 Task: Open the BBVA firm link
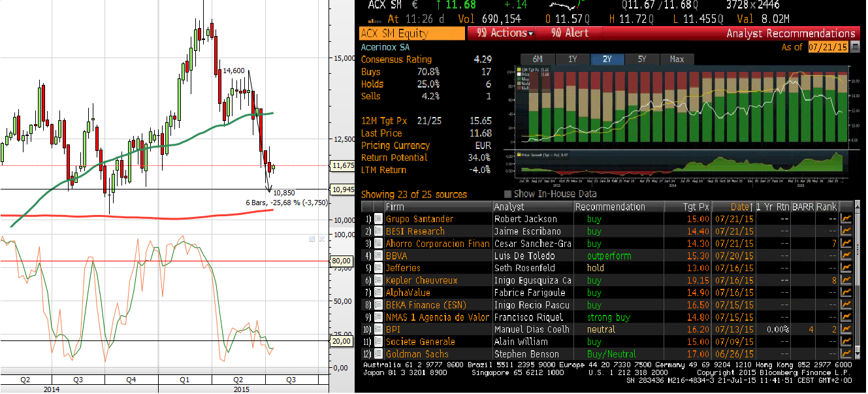click(396, 256)
